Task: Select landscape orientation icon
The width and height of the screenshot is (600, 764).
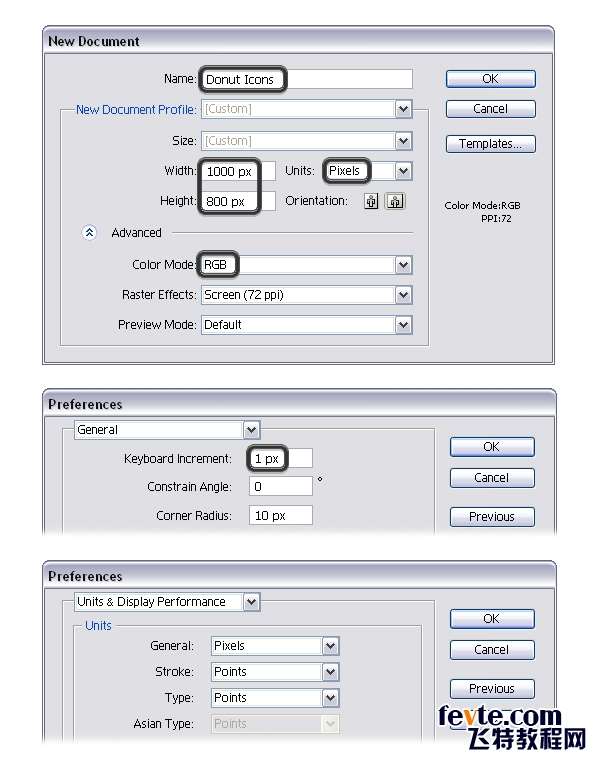Action: point(395,201)
